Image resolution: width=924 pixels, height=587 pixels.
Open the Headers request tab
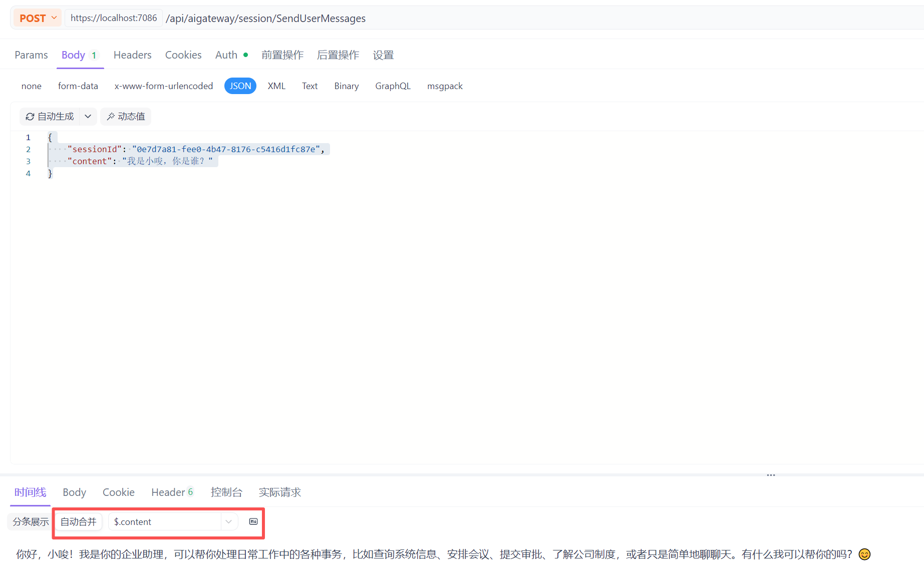(132, 55)
